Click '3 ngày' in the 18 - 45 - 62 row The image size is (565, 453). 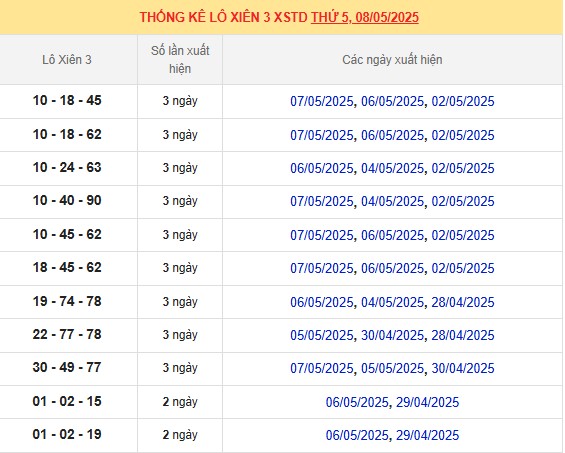[180, 268]
